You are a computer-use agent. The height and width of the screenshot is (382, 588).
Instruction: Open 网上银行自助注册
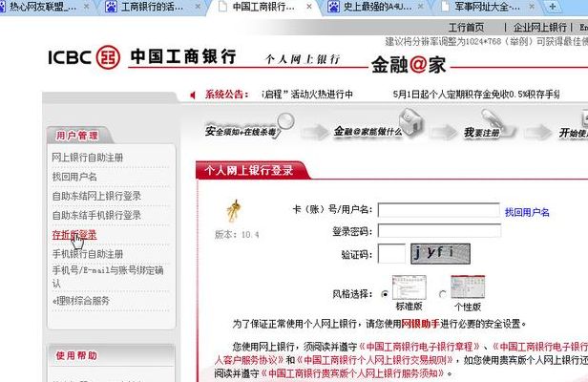coord(88,158)
